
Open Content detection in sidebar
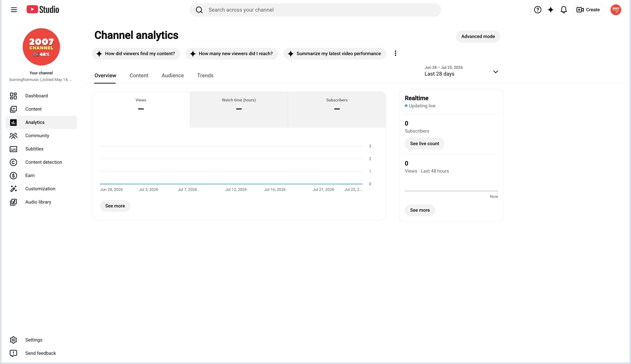pos(41,162)
